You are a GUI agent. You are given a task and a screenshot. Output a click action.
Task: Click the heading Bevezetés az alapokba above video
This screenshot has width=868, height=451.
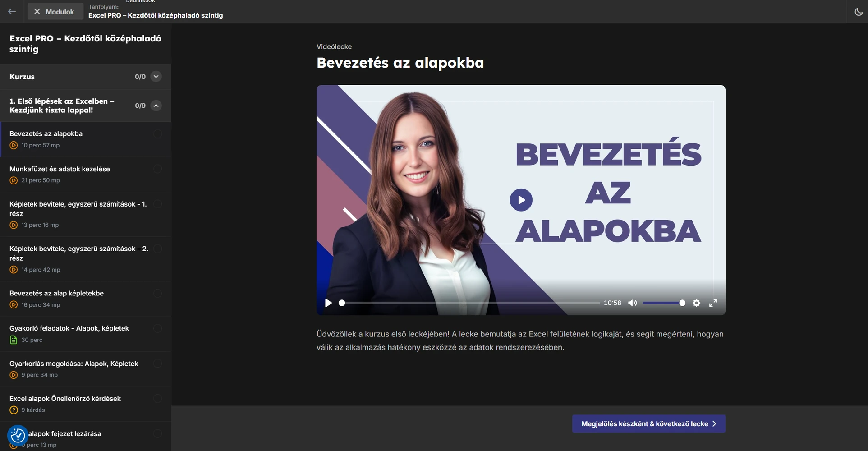coord(400,63)
